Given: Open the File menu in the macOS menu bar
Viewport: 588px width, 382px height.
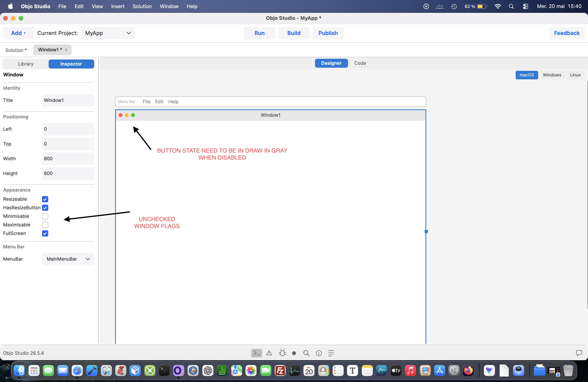Looking at the screenshot, I should 62,6.
